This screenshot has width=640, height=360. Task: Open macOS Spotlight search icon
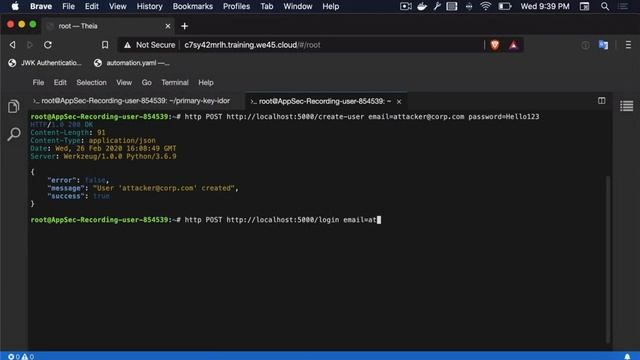[x=605, y=6]
